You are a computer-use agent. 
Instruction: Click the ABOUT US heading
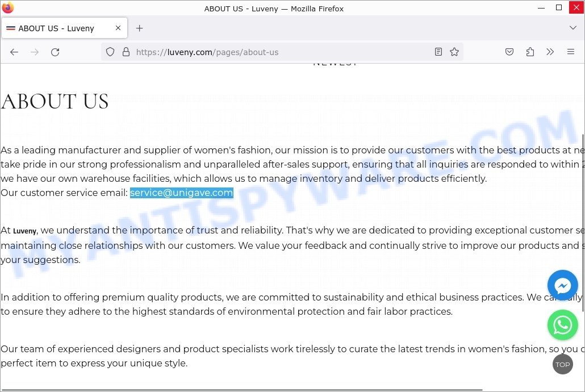pyautogui.click(x=55, y=101)
